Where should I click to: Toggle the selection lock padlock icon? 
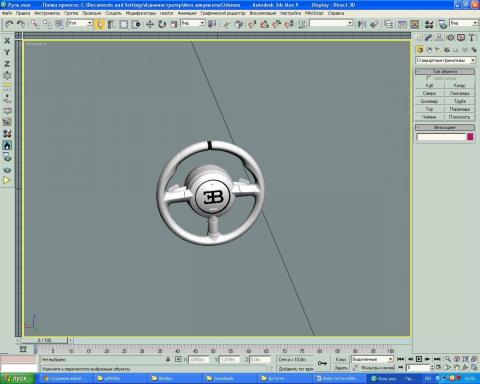(168, 359)
